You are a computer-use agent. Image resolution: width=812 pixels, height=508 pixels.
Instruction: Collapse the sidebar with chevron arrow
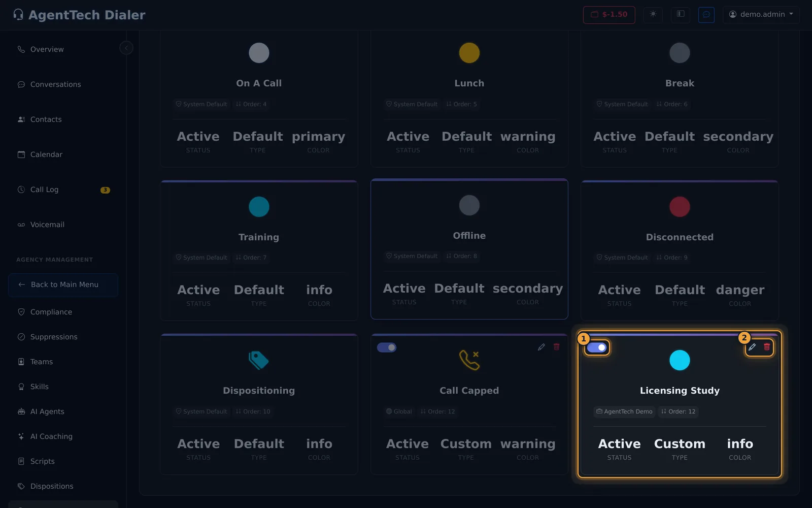click(x=126, y=48)
